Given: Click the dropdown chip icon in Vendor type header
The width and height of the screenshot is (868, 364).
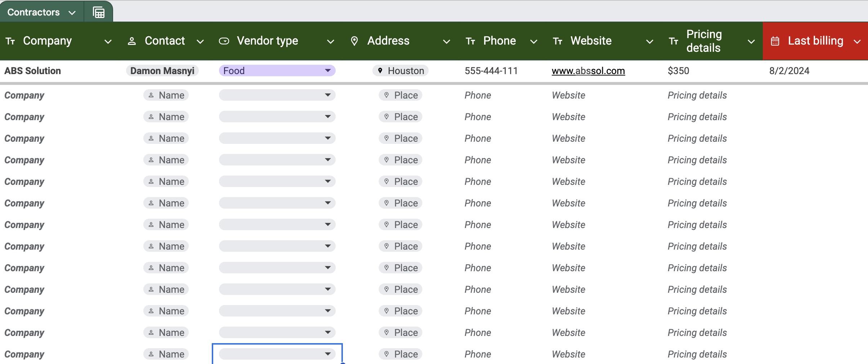Looking at the screenshot, I should click(224, 41).
